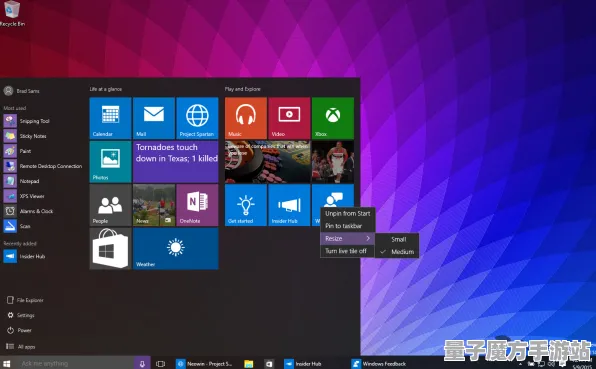Open the People tile
The image size is (596, 369).
(110, 205)
